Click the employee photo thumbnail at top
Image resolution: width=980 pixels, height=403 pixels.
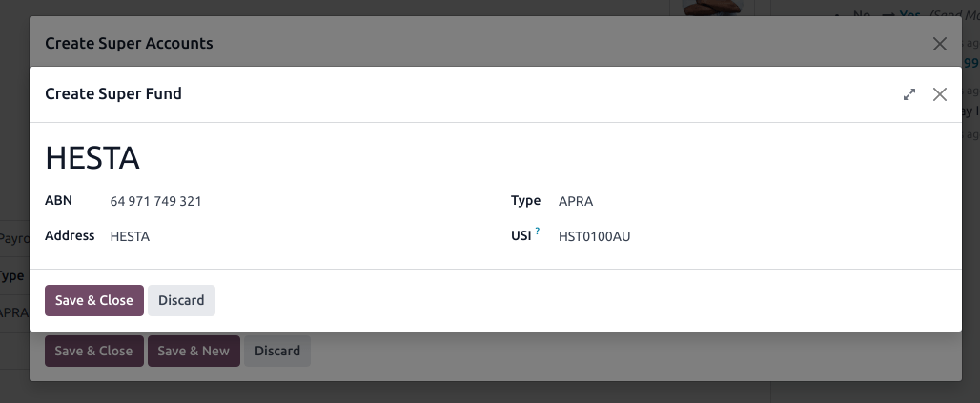[x=713, y=8]
